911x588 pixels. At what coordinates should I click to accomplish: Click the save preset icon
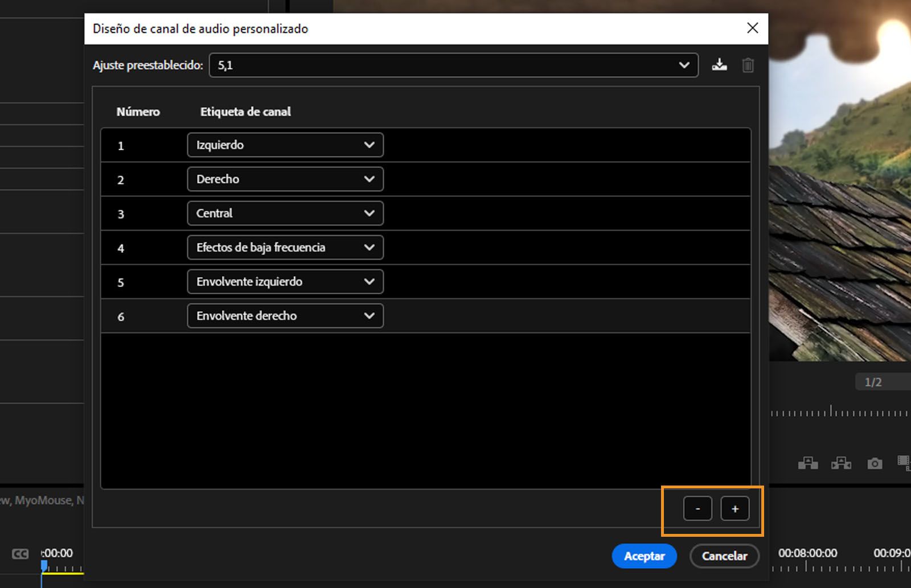[x=719, y=65]
